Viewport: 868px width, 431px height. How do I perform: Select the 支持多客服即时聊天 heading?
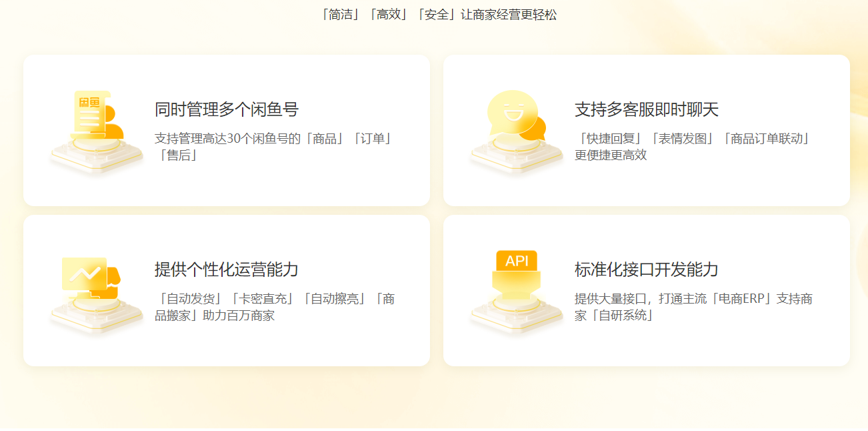pos(647,109)
